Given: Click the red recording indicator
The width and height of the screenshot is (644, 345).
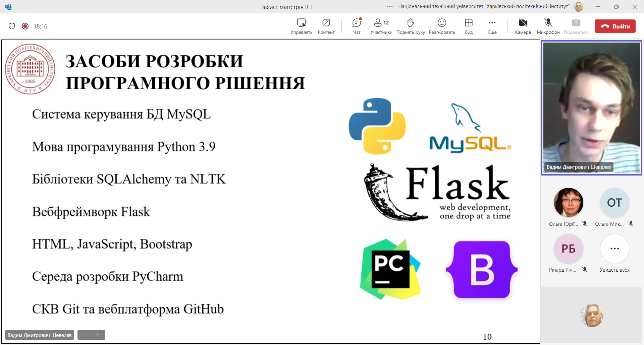Looking at the screenshot, I should pos(25,26).
